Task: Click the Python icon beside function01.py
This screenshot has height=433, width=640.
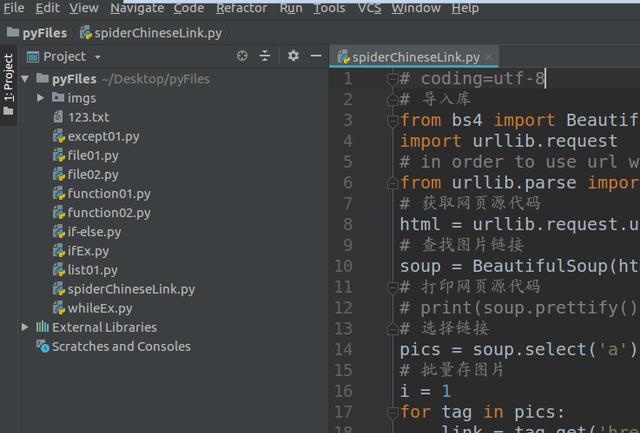Action: pos(59,193)
